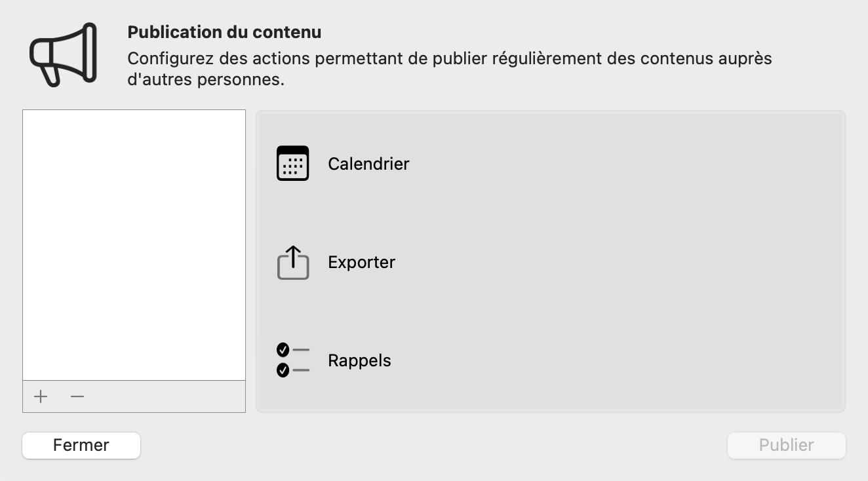Choose the Calendrier label
The image size is (868, 481).
point(368,164)
